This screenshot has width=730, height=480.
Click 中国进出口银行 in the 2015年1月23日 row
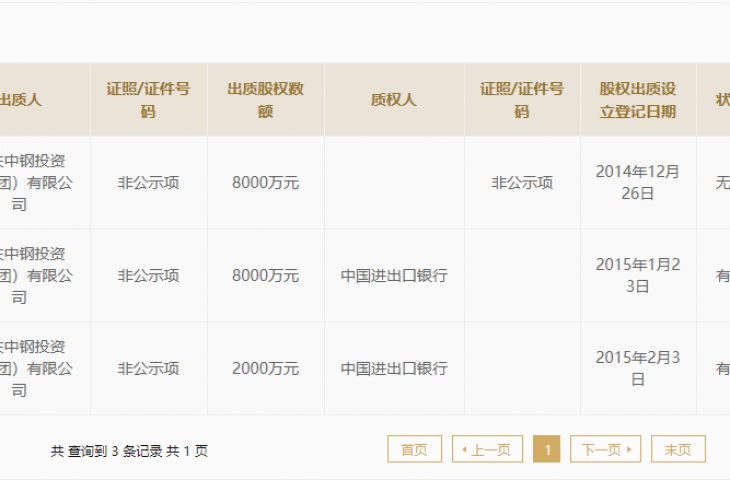pyautogui.click(x=394, y=275)
